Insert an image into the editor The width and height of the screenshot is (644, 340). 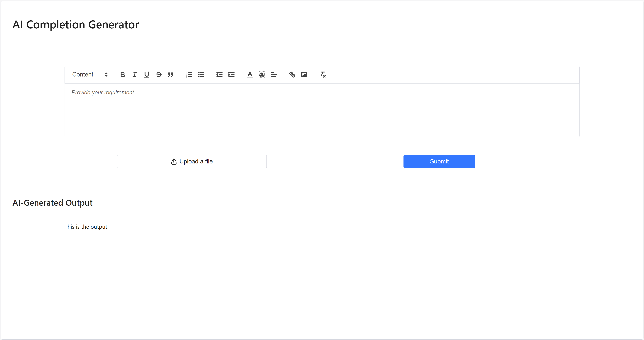(304, 75)
